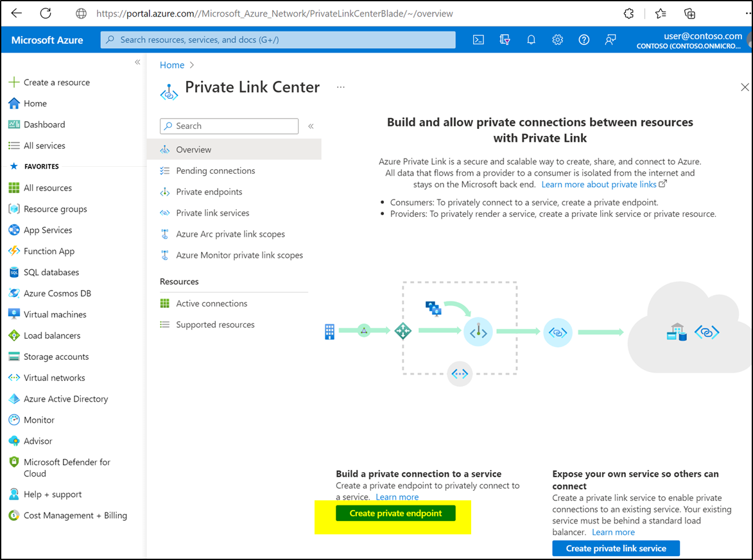
Task: Click the Home house icon in sidebar
Action: 14,103
